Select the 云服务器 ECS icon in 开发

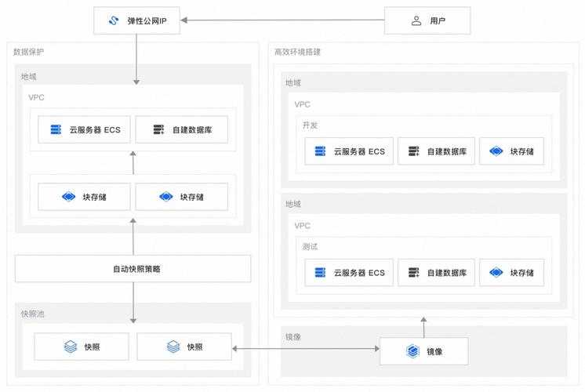coord(320,151)
